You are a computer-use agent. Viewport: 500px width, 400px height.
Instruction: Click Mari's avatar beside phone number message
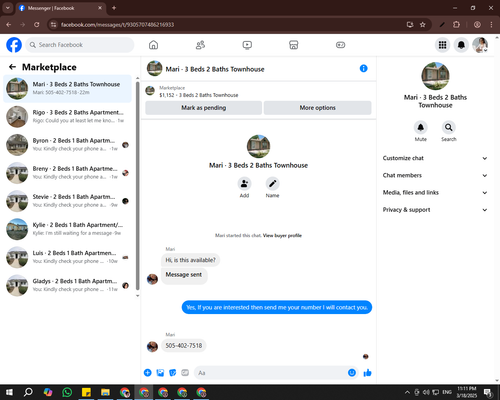click(x=152, y=346)
